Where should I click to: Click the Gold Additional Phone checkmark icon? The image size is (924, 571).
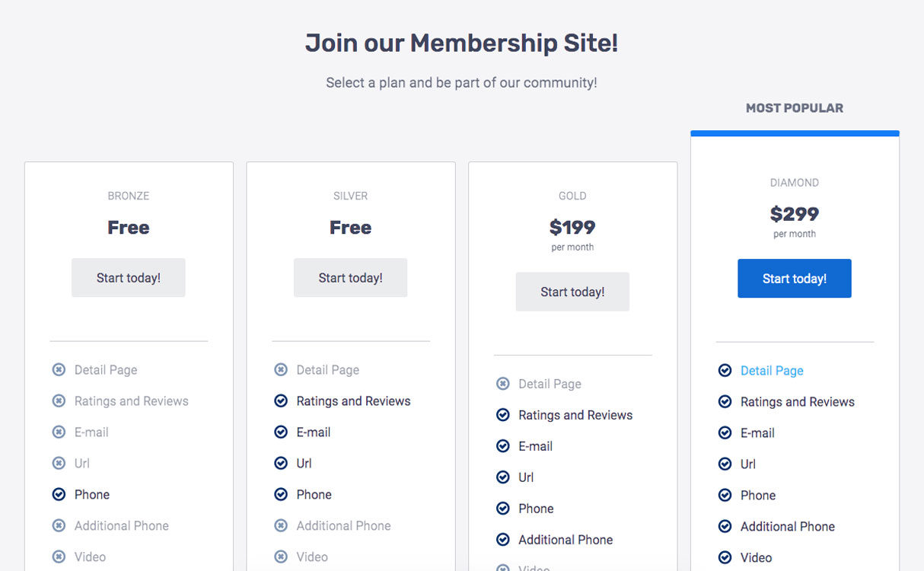pyautogui.click(x=502, y=540)
